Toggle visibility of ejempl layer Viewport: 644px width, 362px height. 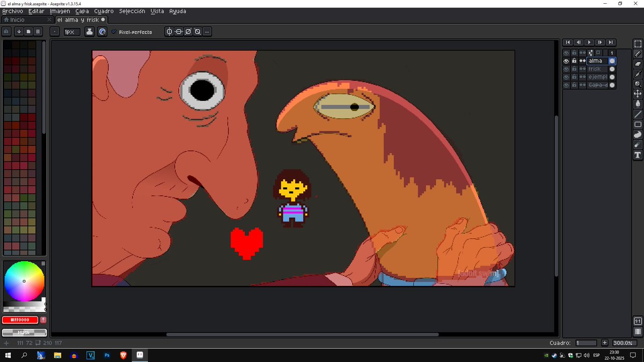coord(566,77)
